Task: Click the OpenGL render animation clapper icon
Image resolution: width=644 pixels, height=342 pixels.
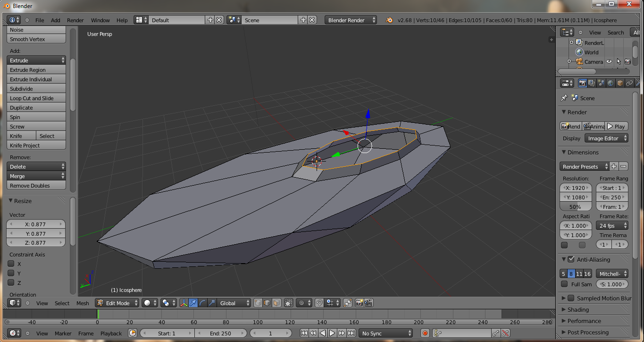Action: coord(369,303)
